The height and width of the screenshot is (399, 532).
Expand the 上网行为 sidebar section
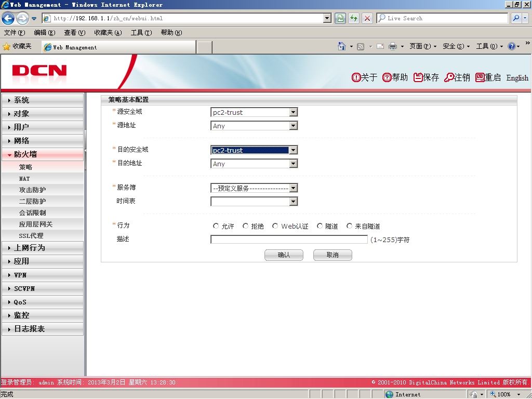[x=43, y=248]
